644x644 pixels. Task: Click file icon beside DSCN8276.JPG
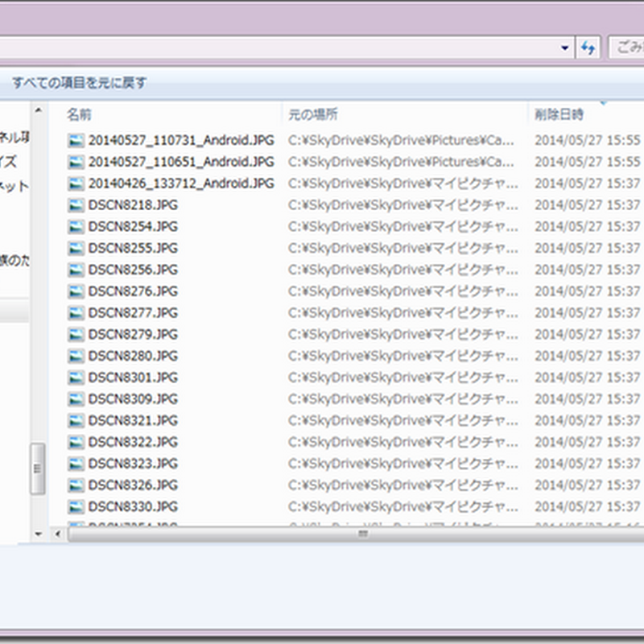(76, 291)
